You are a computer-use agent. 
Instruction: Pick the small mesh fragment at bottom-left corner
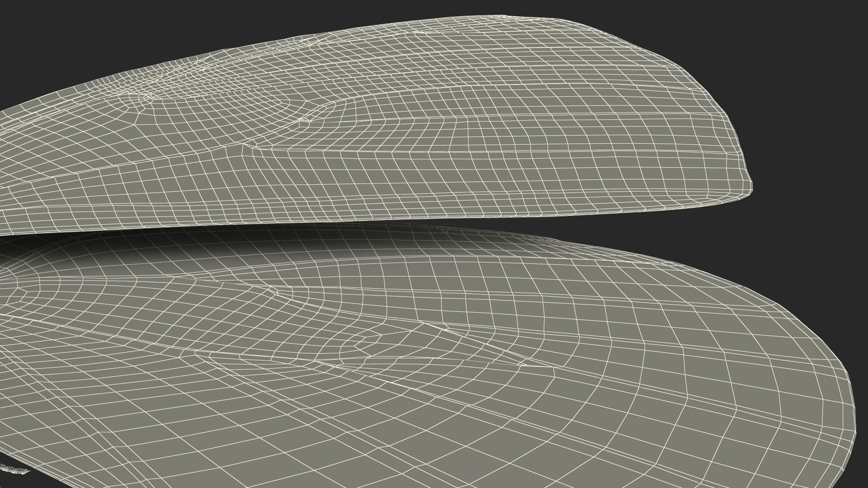14,471
